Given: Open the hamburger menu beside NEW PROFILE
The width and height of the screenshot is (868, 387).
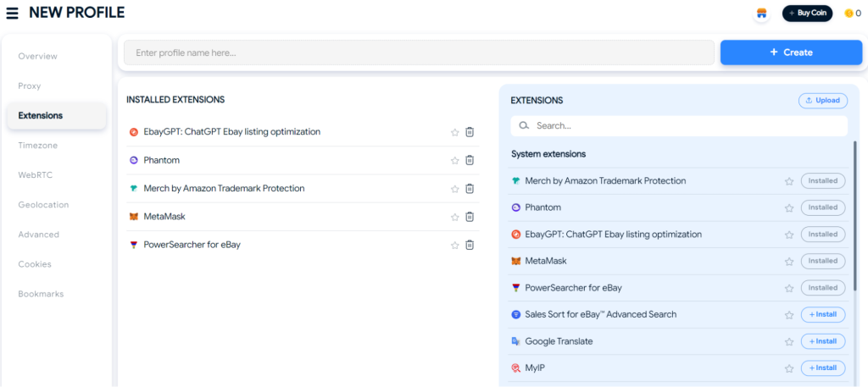Looking at the screenshot, I should click(x=12, y=13).
